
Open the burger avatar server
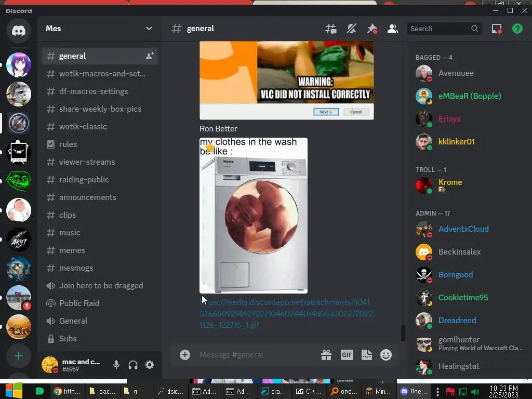[19, 327]
